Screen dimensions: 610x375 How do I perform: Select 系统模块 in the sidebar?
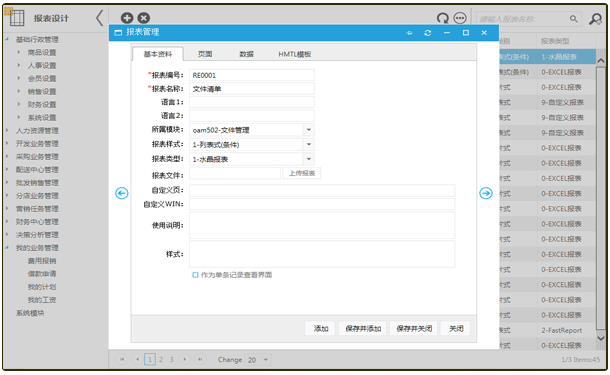click(30, 313)
